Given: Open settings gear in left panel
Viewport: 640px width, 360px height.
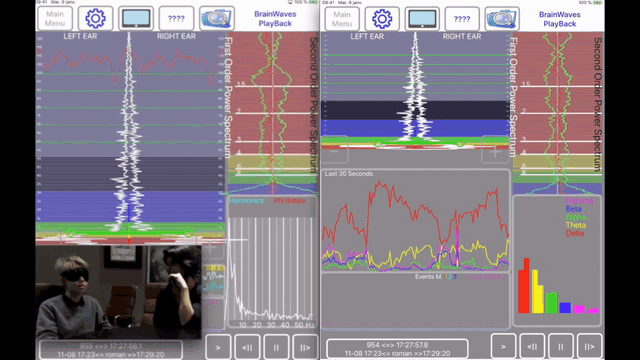Looking at the screenshot, I should 95,18.
